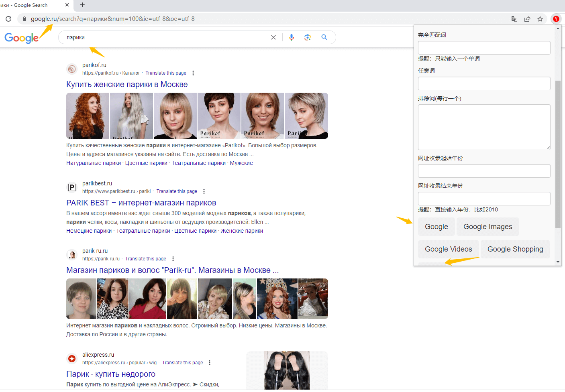Viewport: 565px width, 392px height.
Task: Clear the search query with the X icon
Action: 273,37
